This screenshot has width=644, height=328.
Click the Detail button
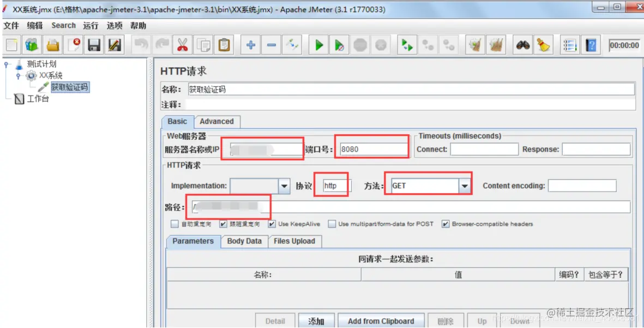point(275,321)
